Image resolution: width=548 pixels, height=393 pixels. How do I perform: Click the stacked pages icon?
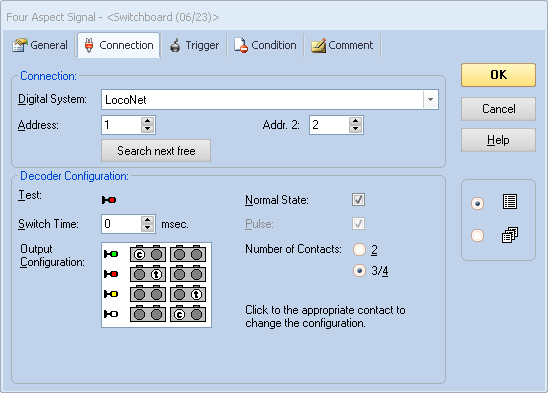pos(510,235)
